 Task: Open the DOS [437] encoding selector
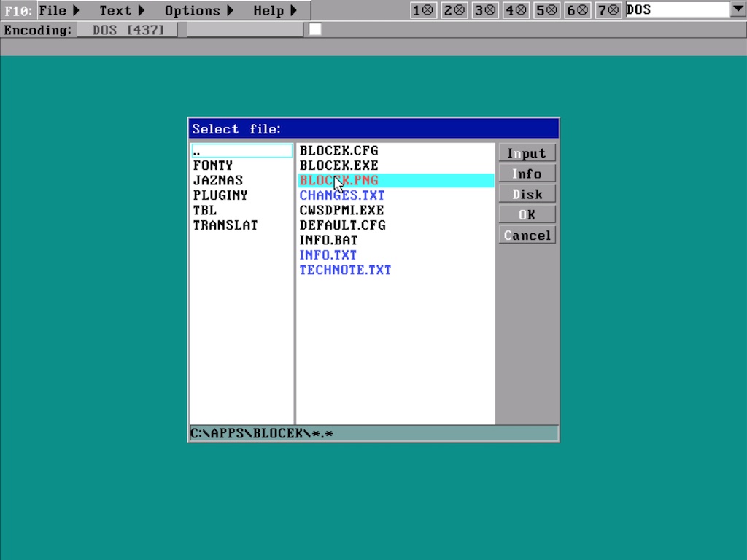pos(128,30)
